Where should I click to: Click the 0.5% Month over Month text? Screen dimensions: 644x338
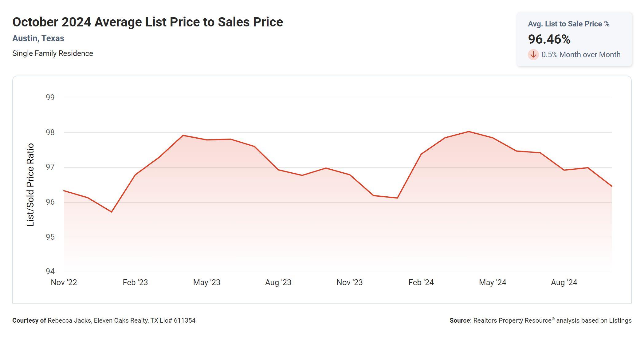[581, 55]
